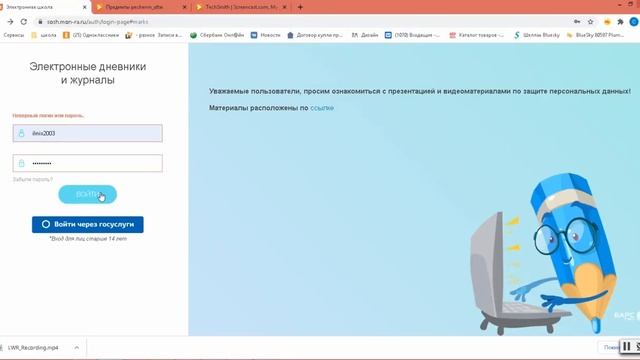Click Войти через госуслуги button
This screenshot has width=640, height=360.
(87, 224)
